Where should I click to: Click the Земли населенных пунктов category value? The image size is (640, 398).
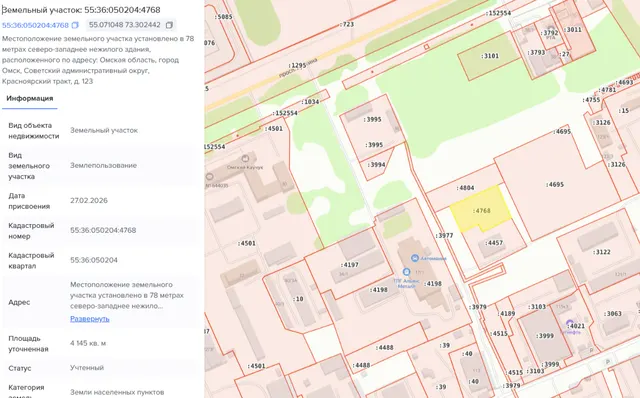point(117,393)
